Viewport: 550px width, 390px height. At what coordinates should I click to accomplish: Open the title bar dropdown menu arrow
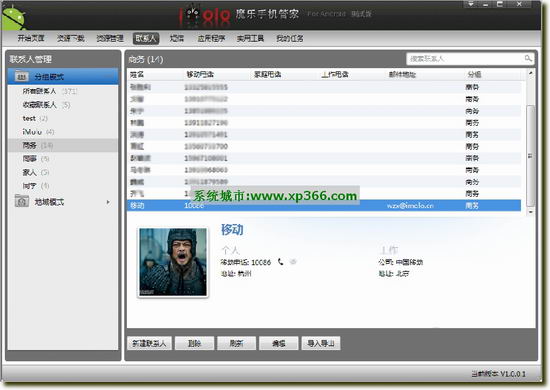click(471, 4)
